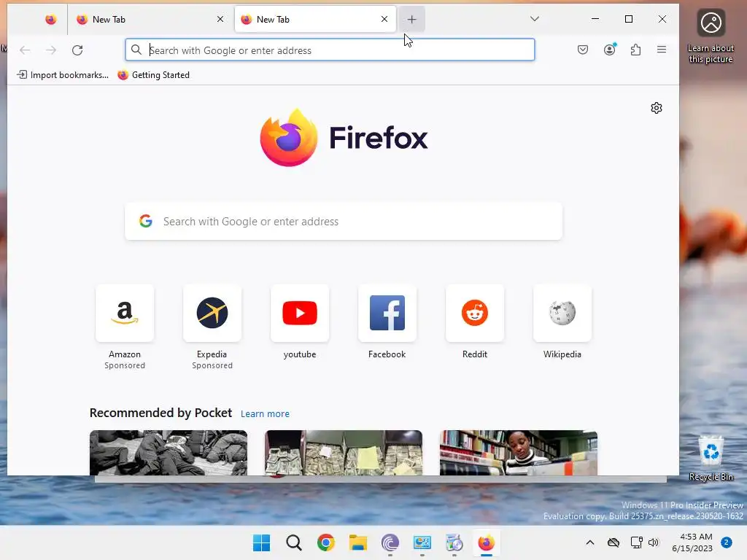
Task: Click the page's Google search box
Action: (x=344, y=222)
